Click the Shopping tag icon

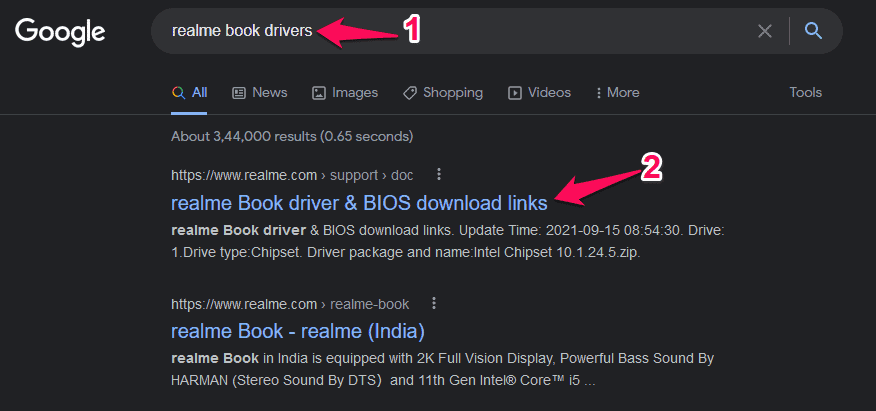click(x=409, y=93)
